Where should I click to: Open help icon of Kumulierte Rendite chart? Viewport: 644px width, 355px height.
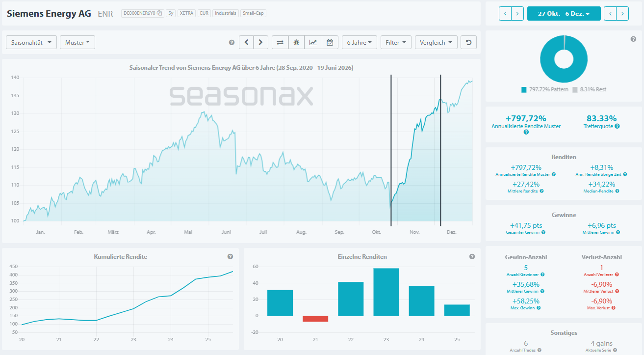point(230,256)
